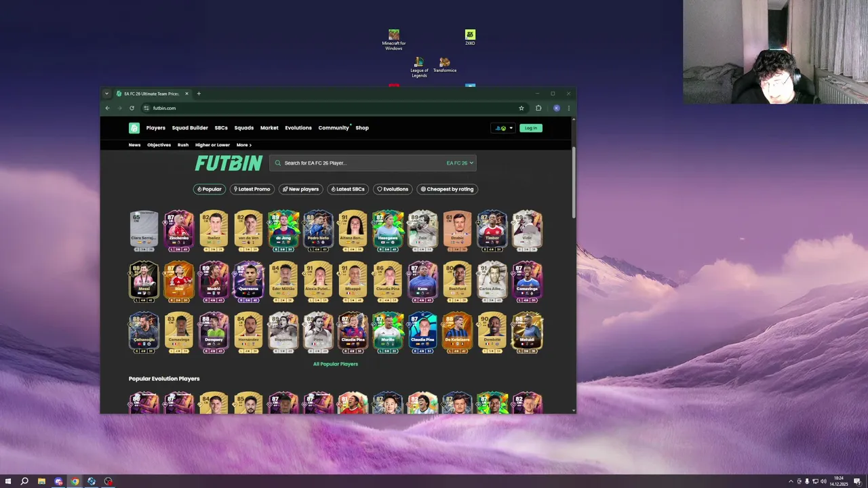Image resolution: width=868 pixels, height=488 pixels.
Task: Open the Rush link
Action: click(183, 145)
